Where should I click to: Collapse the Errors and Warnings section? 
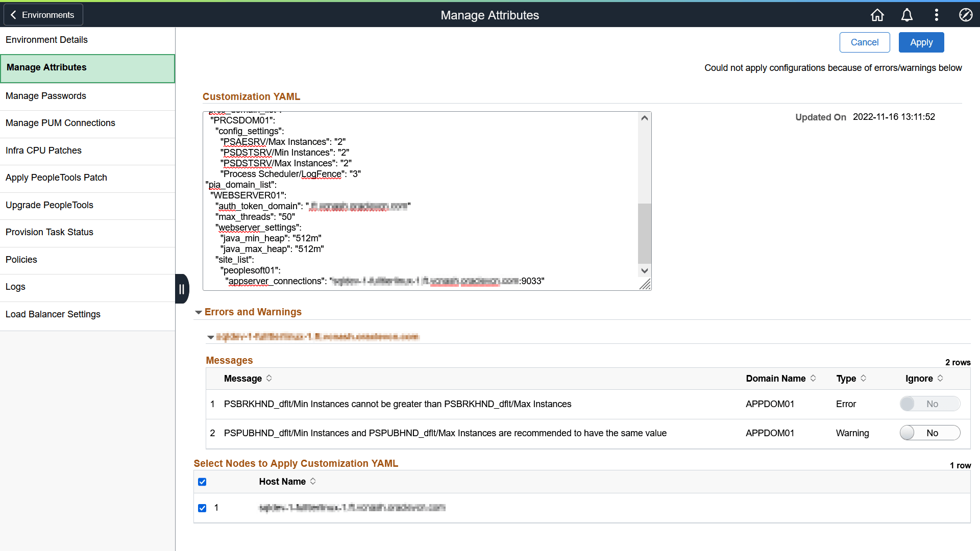pyautogui.click(x=198, y=312)
